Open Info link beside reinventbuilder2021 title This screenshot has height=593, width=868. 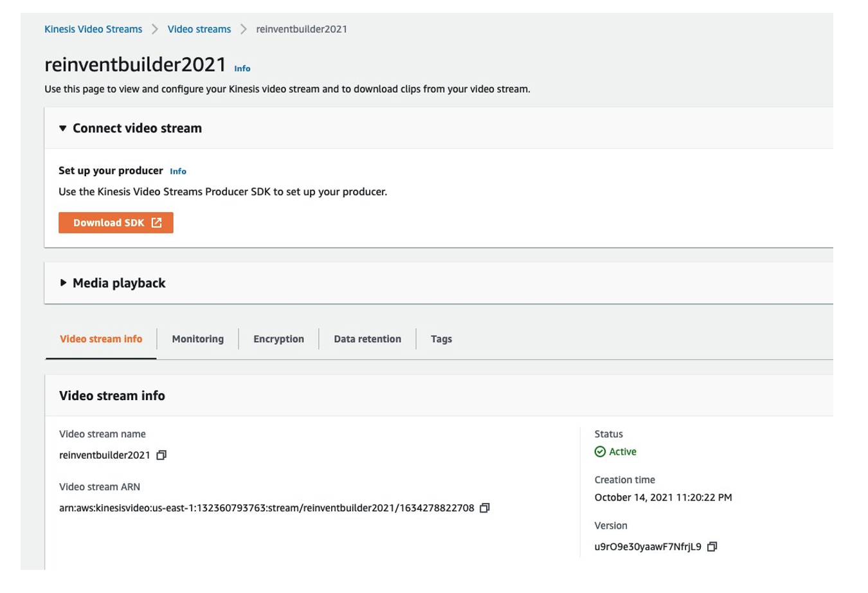[242, 68]
